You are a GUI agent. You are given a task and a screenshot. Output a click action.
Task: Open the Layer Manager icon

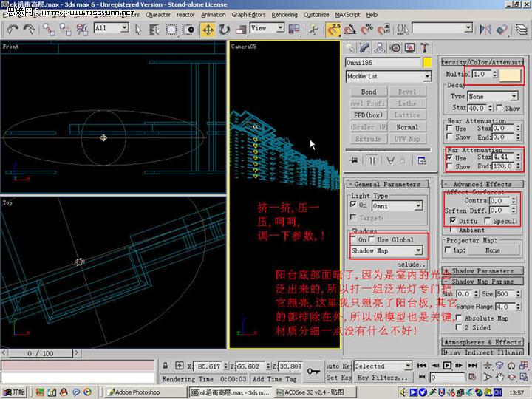point(522,30)
